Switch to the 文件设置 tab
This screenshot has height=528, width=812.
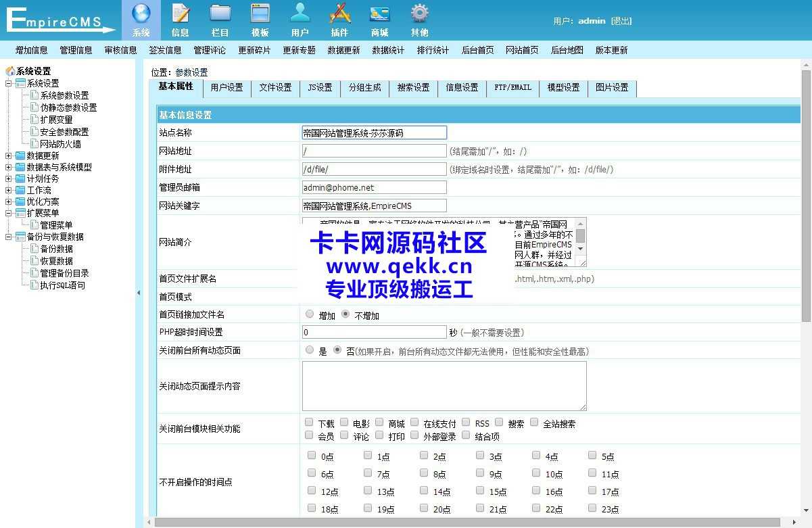(275, 88)
